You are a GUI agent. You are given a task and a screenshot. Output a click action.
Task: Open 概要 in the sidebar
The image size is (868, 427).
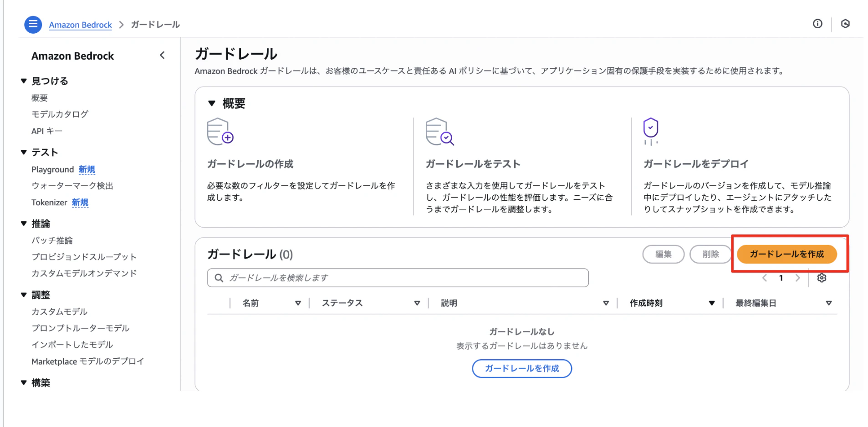tap(40, 98)
